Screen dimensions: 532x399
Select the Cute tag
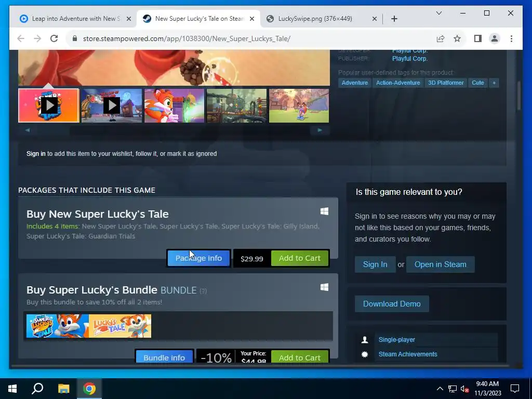click(478, 83)
